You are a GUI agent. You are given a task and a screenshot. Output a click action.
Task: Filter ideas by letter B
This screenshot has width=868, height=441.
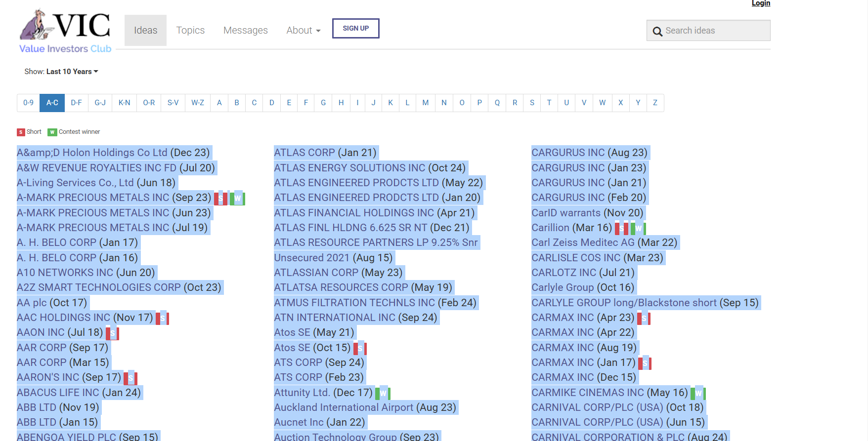click(237, 103)
